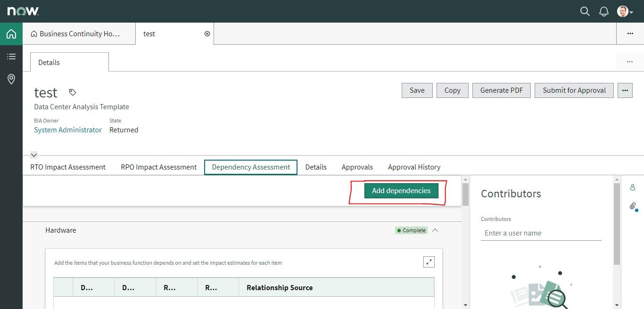Open the lists sidebar icon
This screenshot has width=644, height=309.
(x=11, y=57)
